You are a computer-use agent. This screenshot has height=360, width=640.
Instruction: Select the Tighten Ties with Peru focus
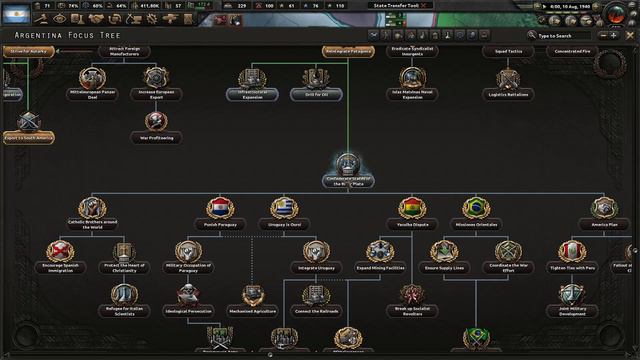572,257
